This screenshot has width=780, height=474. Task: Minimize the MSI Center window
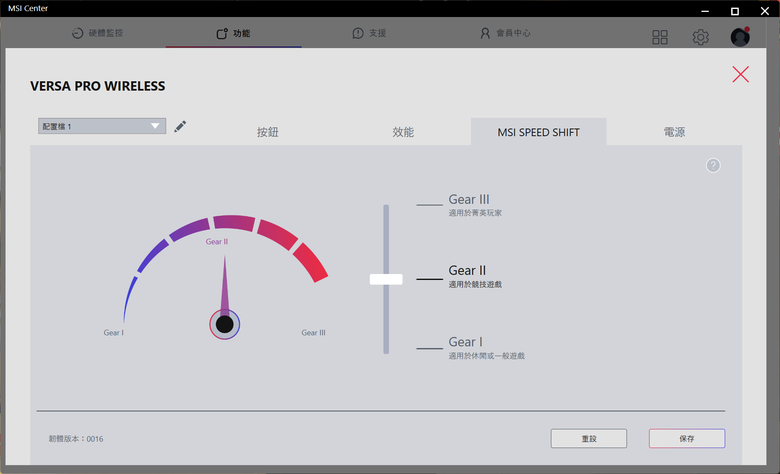click(705, 10)
